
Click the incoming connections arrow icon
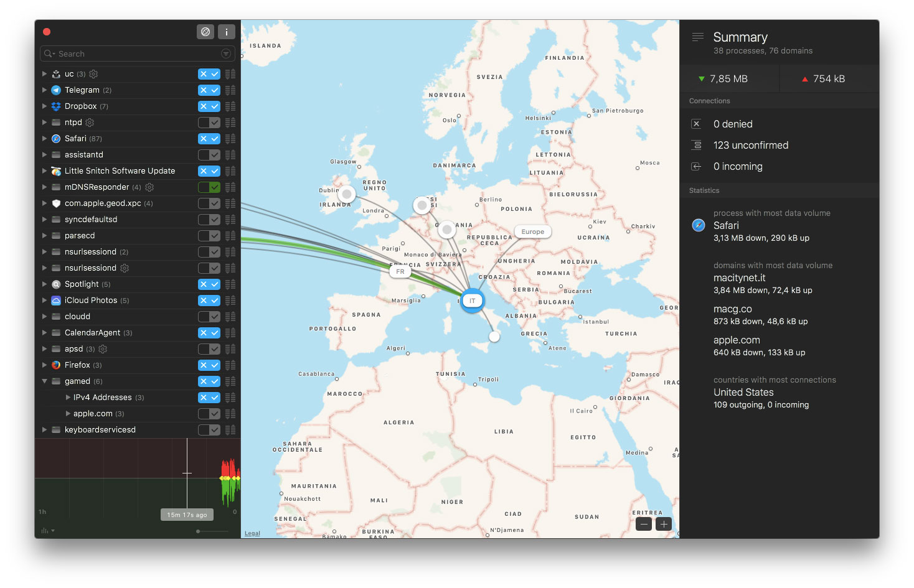(x=697, y=166)
